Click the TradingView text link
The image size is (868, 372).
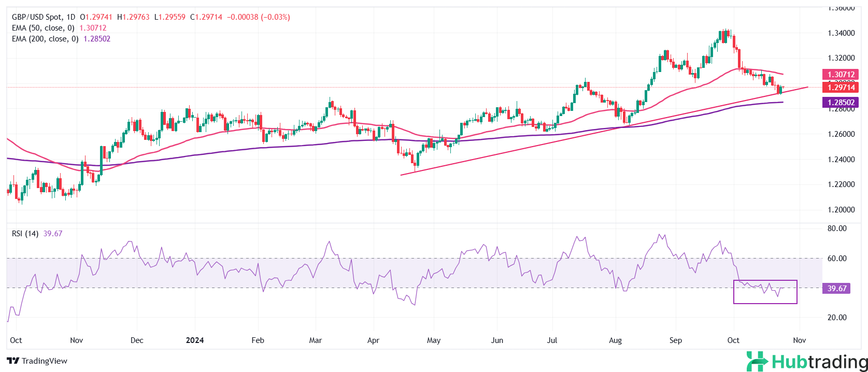point(45,361)
